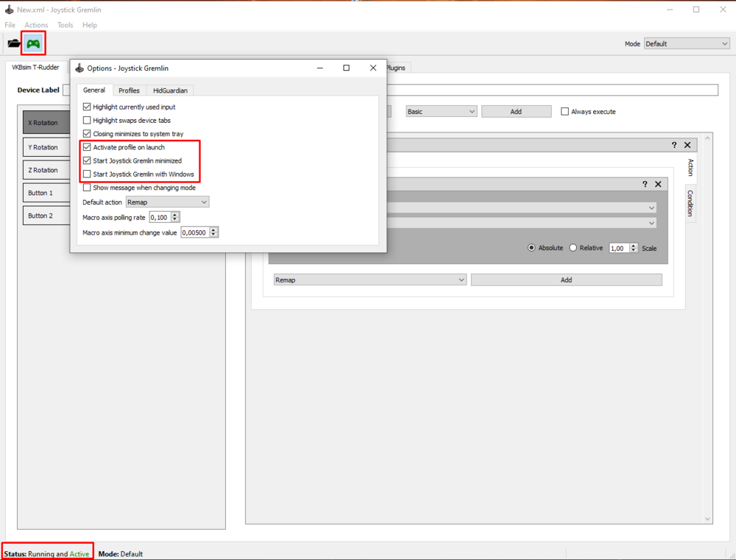Expand first dropdown in remap panel
The width and height of the screenshot is (736, 560).
pos(651,208)
